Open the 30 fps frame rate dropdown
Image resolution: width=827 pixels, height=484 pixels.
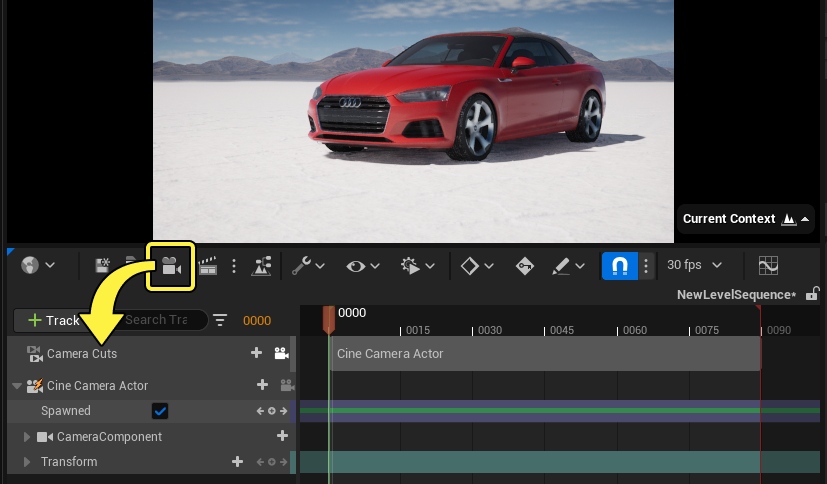tap(694, 265)
